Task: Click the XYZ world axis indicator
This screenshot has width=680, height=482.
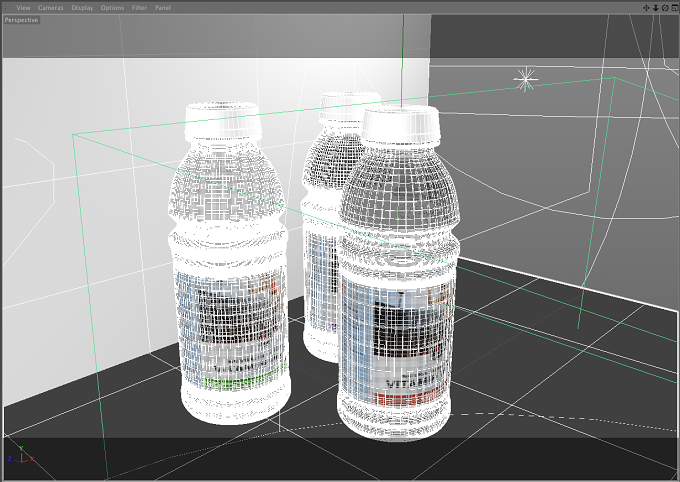Action: [x=21, y=455]
